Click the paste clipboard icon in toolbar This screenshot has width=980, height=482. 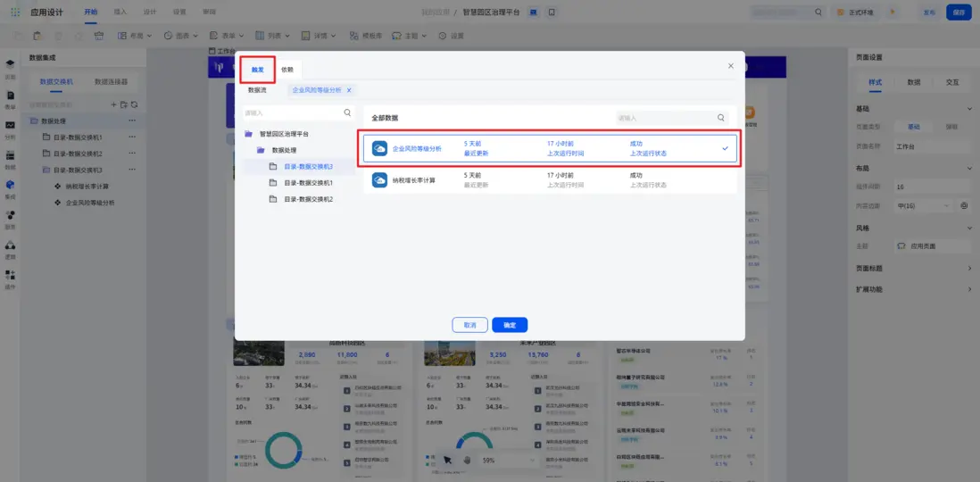[38, 36]
